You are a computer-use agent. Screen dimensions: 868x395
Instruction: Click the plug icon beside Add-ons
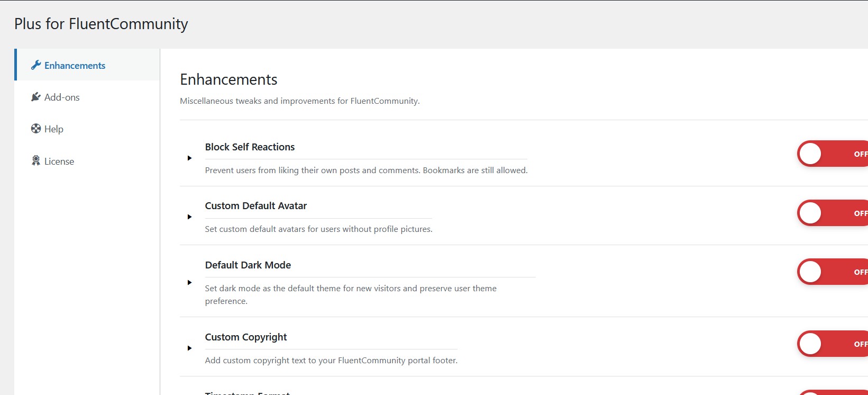pos(36,97)
